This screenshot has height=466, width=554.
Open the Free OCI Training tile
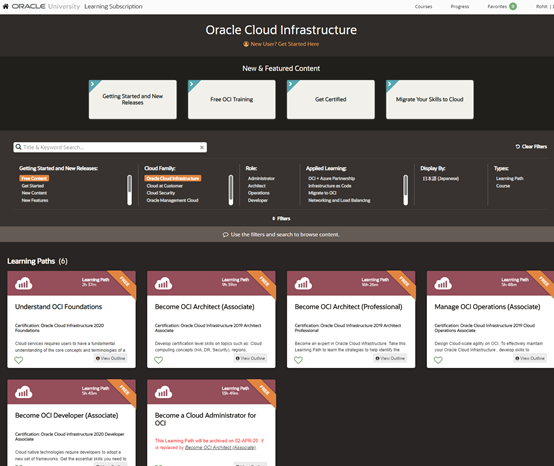click(232, 99)
